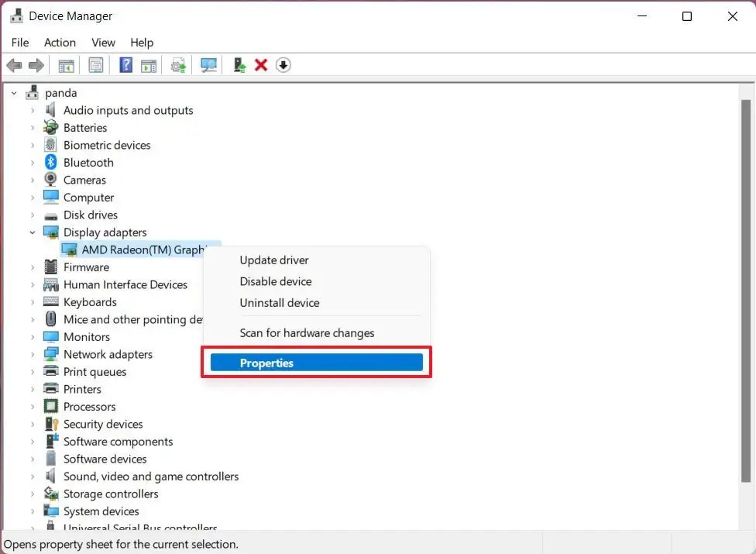Screen dimensions: 756x554
Task: Click the Disable device down-arrow toolbar icon
Action: (x=283, y=64)
